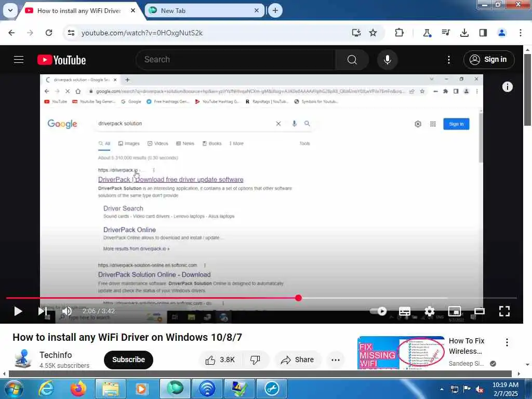Image resolution: width=532 pixels, height=399 pixels.
Task: Open Techinfo channel avatar
Action: click(x=23, y=359)
